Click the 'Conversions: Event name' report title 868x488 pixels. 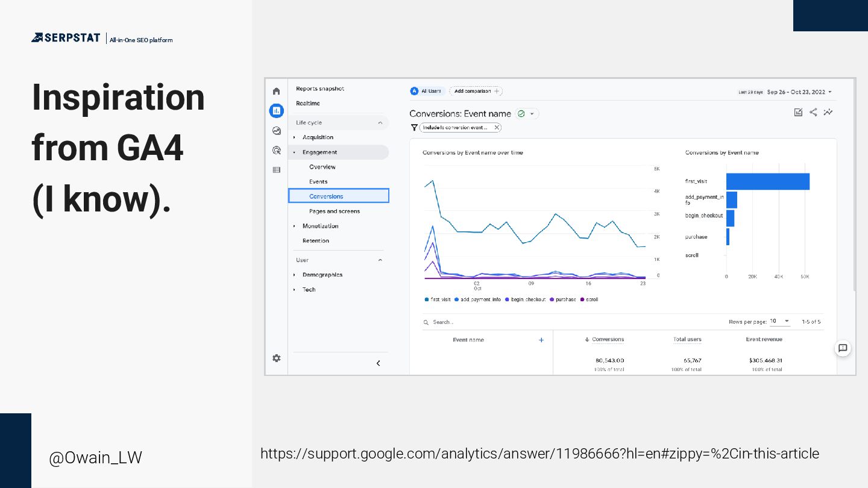[x=460, y=113]
